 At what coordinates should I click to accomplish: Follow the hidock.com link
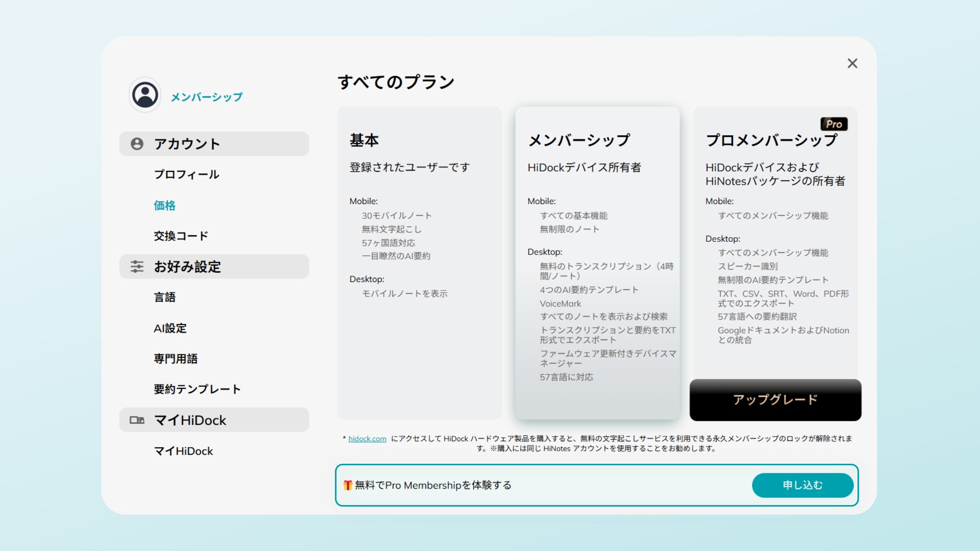[x=367, y=439]
